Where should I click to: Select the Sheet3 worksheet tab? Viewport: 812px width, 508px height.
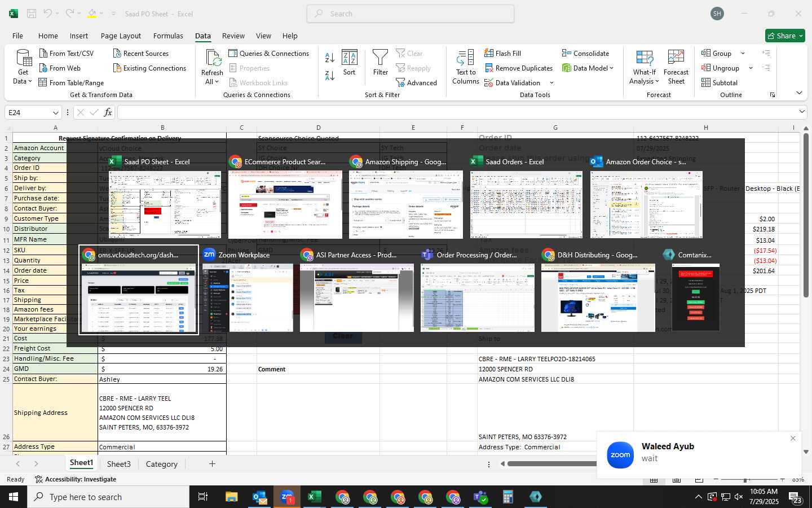[x=119, y=464]
